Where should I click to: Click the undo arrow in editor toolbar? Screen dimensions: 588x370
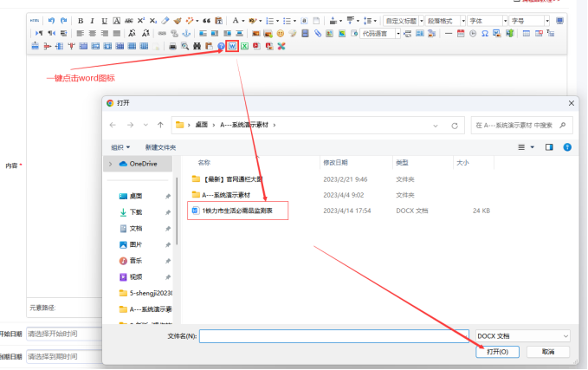coord(50,20)
